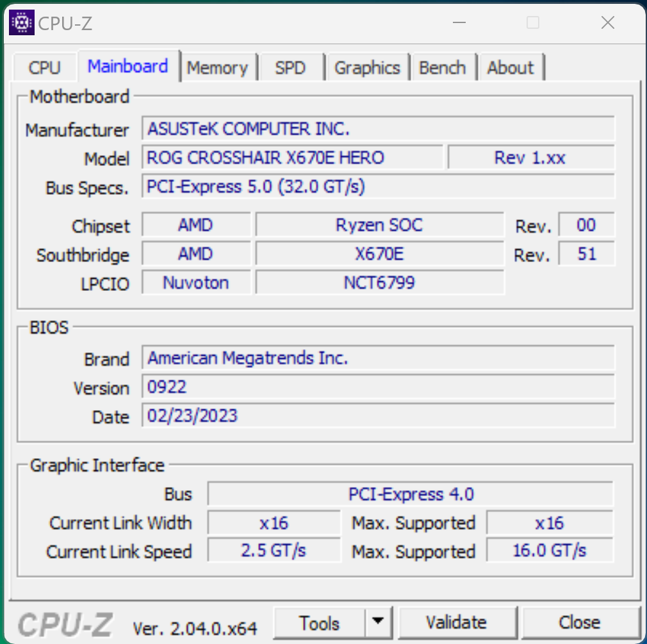Select the Mainboard tab
The image size is (647, 644).
pos(128,66)
